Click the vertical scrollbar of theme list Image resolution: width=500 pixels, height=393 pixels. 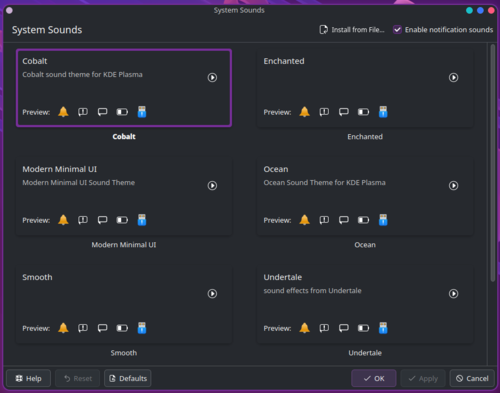[493, 163]
